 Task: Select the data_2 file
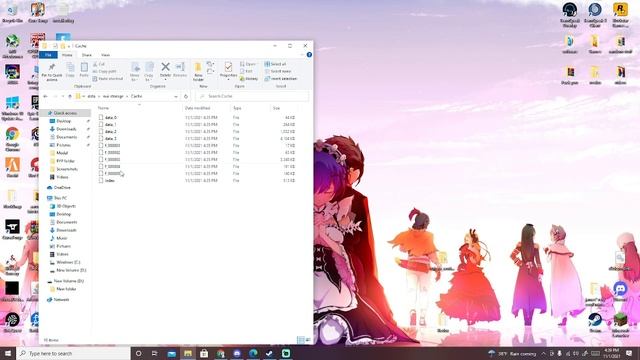click(110, 131)
